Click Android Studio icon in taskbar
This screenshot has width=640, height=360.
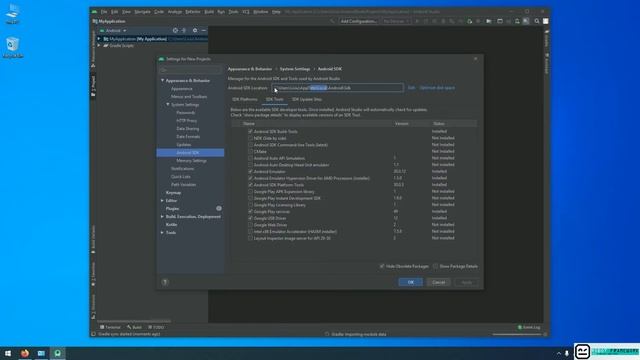[x=58, y=353]
